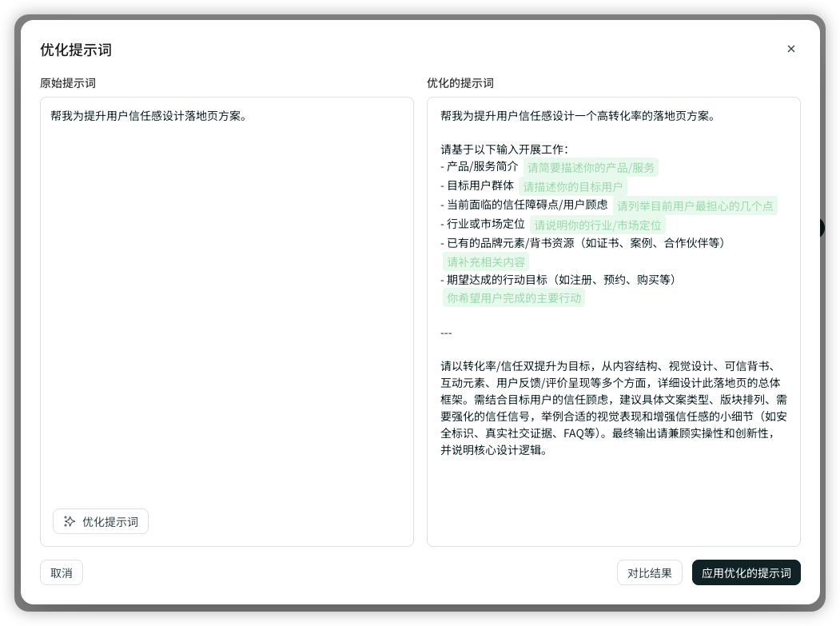Click the 优化提示词 dialog title
The width and height of the screenshot is (840, 626).
pyautogui.click(x=76, y=50)
